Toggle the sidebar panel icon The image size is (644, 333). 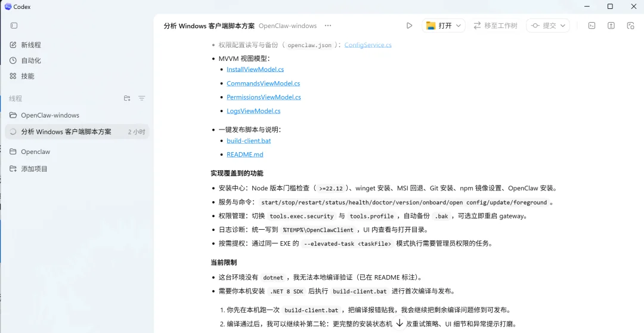click(14, 26)
